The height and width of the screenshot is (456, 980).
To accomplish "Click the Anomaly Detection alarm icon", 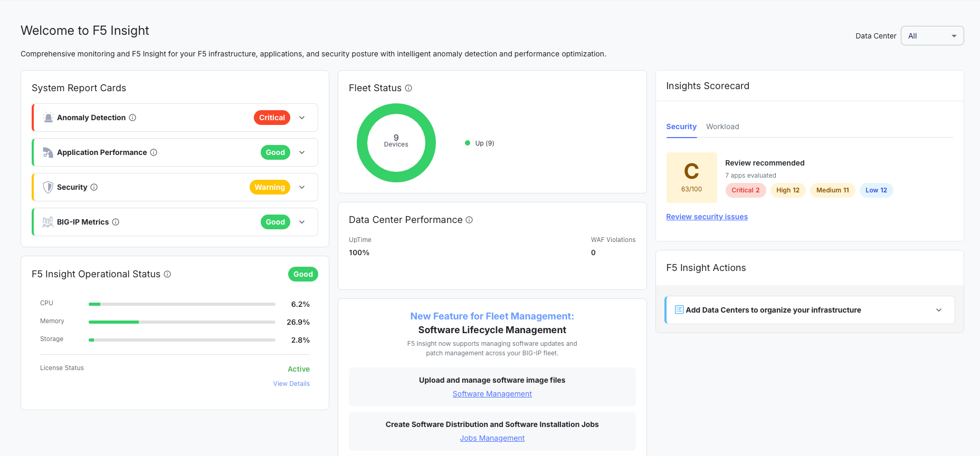I will [x=48, y=118].
